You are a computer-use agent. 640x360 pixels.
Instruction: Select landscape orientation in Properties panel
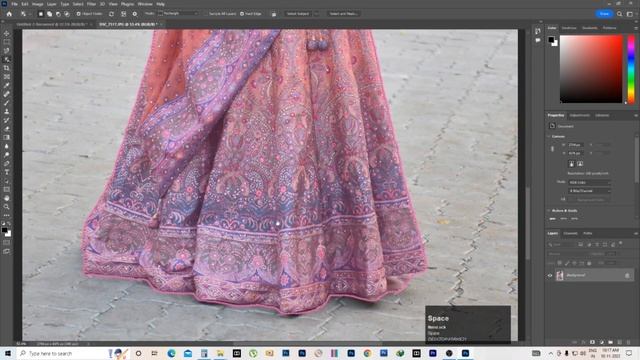580,164
